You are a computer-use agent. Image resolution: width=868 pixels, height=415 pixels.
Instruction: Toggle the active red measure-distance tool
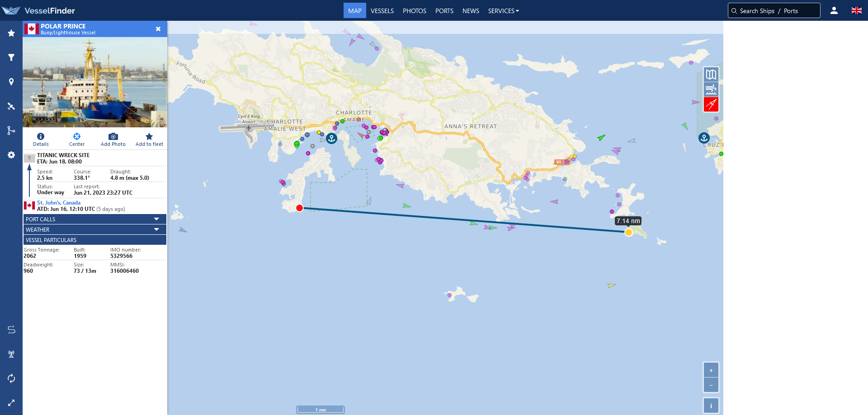coord(711,104)
